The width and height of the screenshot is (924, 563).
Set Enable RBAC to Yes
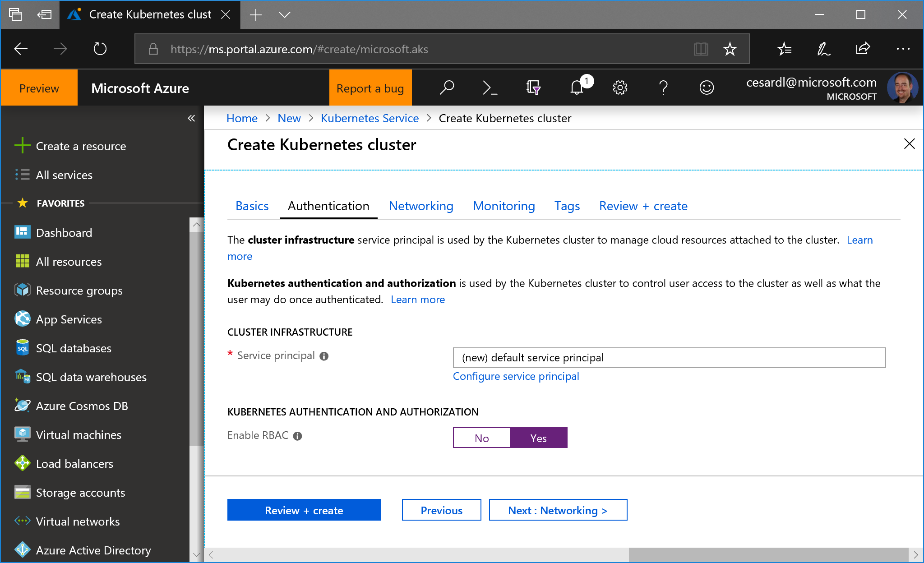pos(538,438)
